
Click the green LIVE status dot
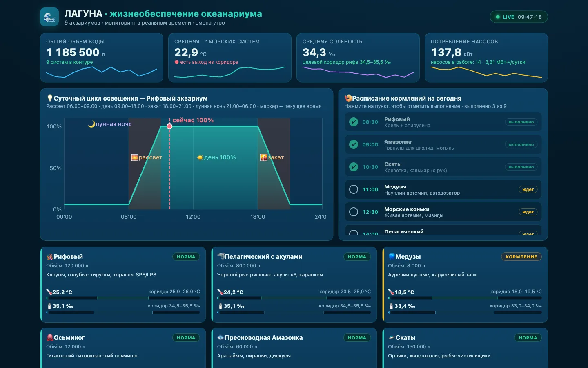tap(498, 17)
